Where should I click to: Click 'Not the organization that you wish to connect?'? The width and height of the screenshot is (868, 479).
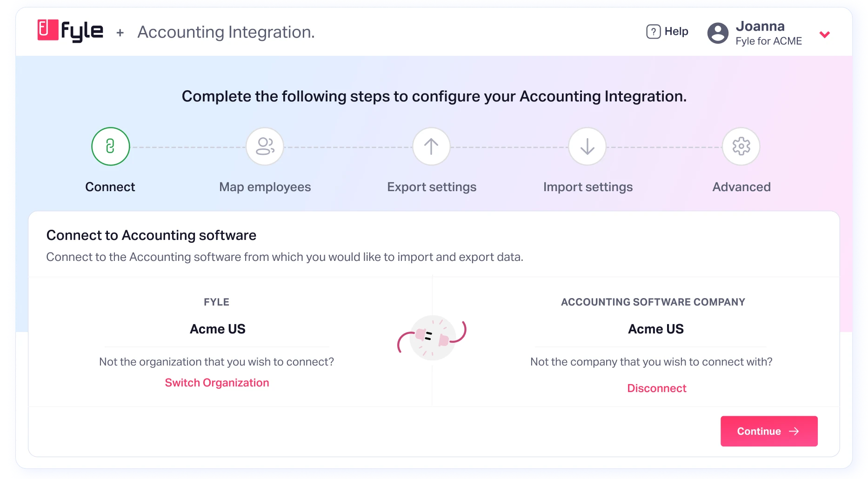tap(217, 362)
